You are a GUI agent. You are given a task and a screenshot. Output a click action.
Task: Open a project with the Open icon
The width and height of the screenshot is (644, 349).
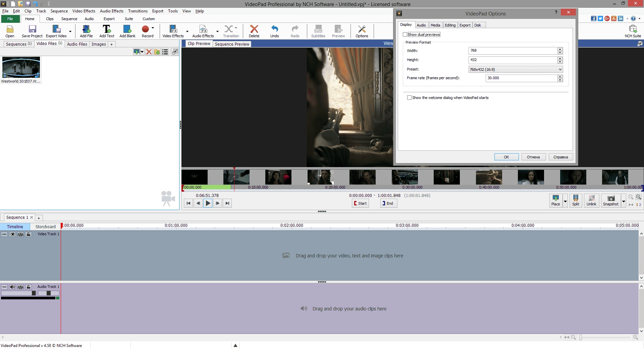point(10,31)
